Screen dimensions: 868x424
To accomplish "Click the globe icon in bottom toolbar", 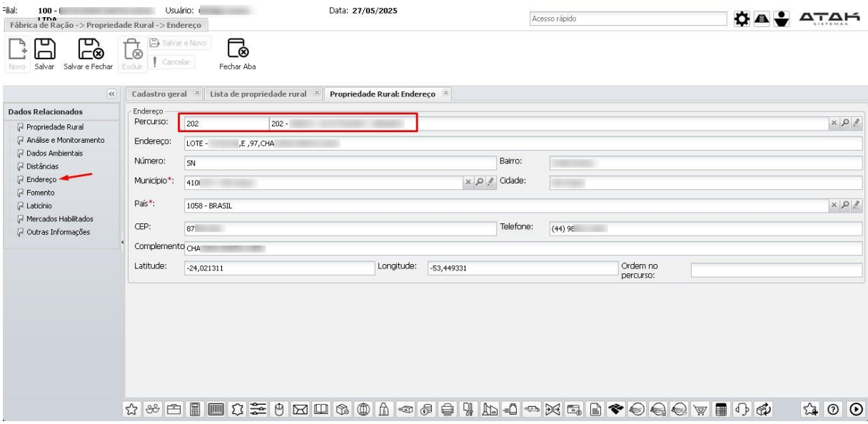I will [x=363, y=410].
